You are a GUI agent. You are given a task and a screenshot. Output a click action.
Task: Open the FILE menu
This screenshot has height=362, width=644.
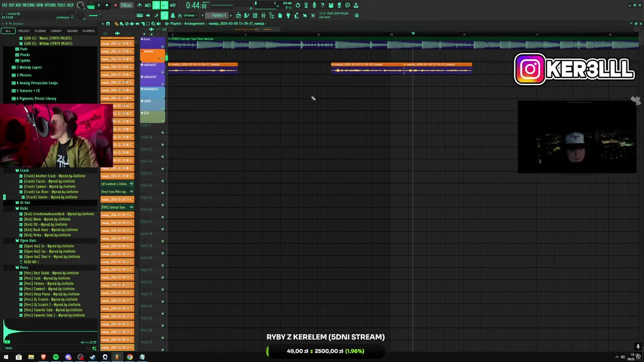point(5,5)
